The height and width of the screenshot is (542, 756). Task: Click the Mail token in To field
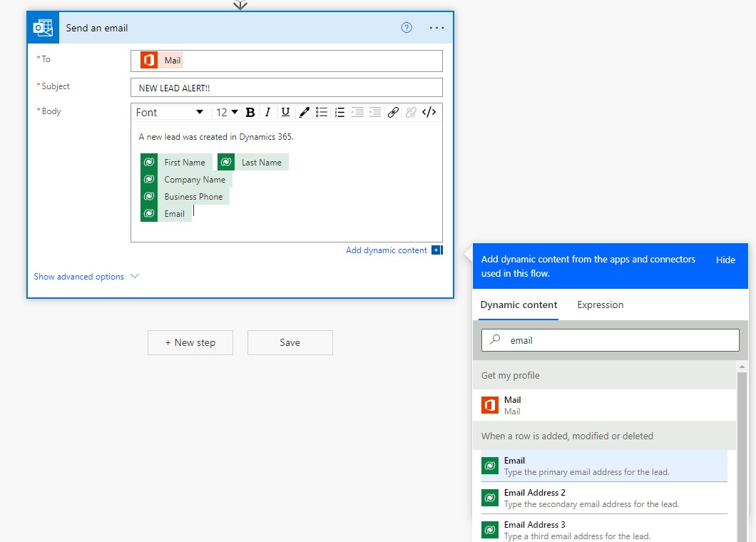(x=161, y=61)
